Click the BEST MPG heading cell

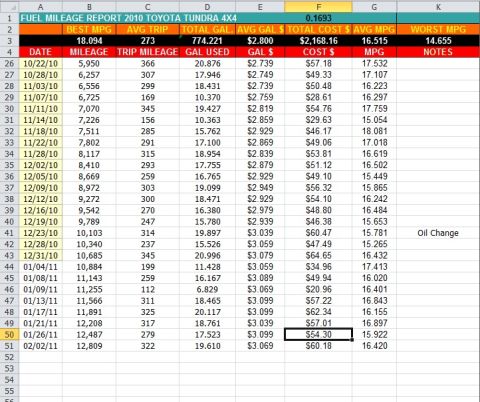coord(89,29)
